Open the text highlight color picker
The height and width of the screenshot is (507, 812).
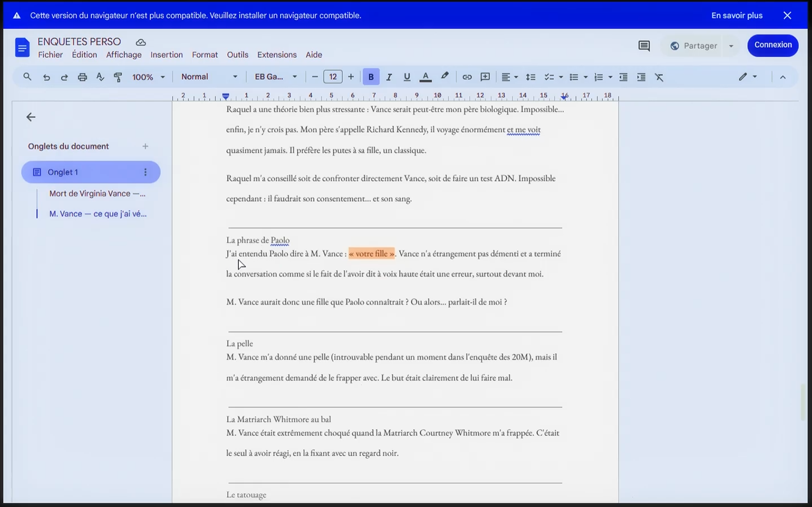pos(445,77)
